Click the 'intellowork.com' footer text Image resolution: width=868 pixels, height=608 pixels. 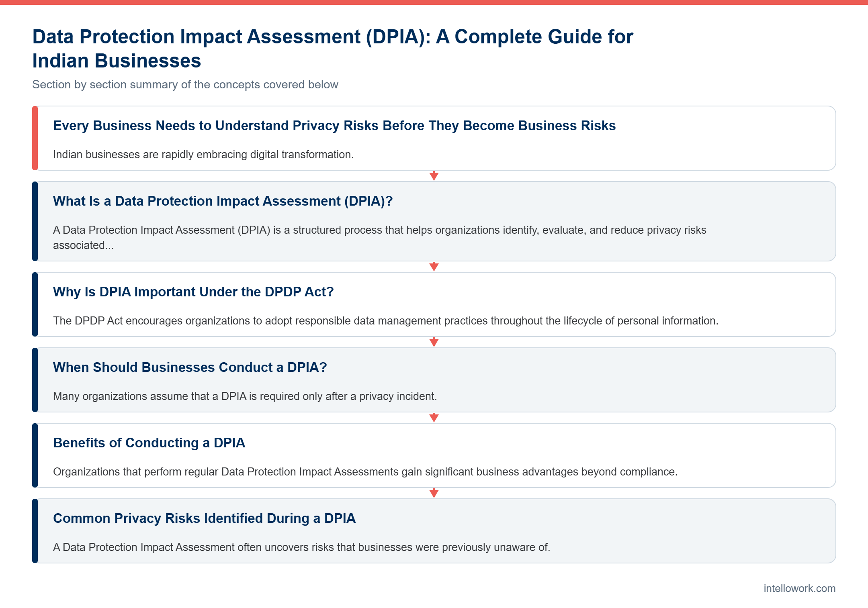(800, 588)
